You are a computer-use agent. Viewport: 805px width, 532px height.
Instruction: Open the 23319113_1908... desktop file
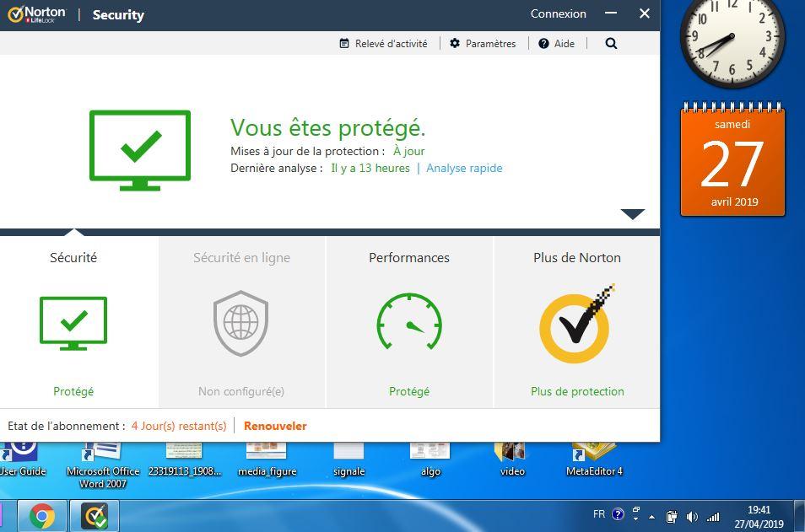tap(184, 459)
